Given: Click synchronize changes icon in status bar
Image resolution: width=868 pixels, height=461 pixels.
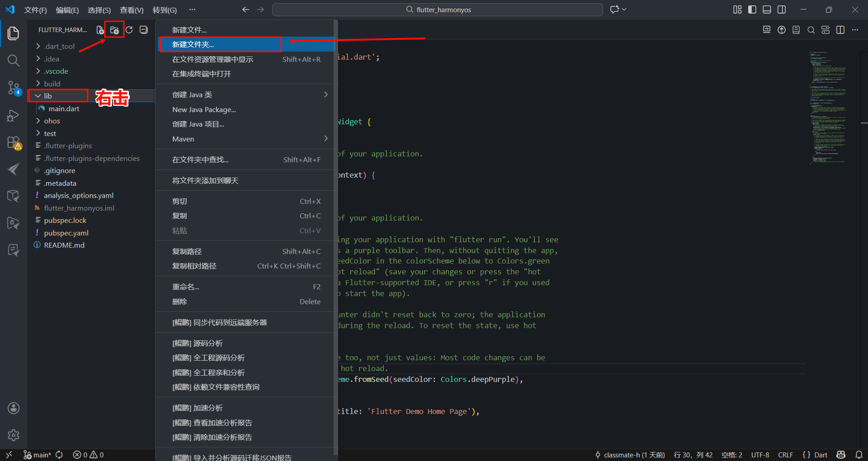Looking at the screenshot, I should tap(59, 455).
